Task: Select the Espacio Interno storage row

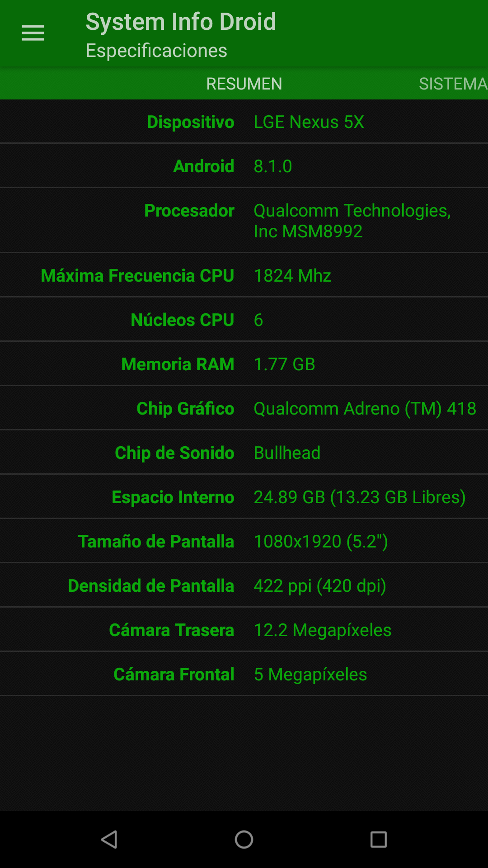Action: 244,497
